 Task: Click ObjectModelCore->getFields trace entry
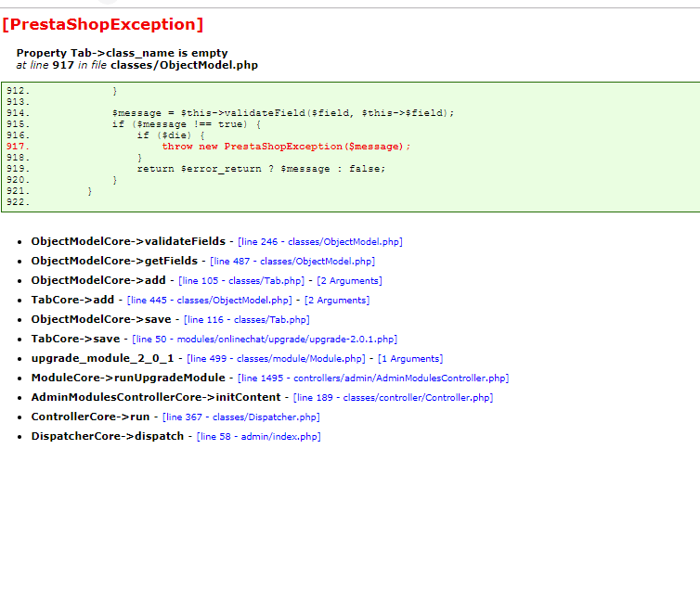pos(114,261)
